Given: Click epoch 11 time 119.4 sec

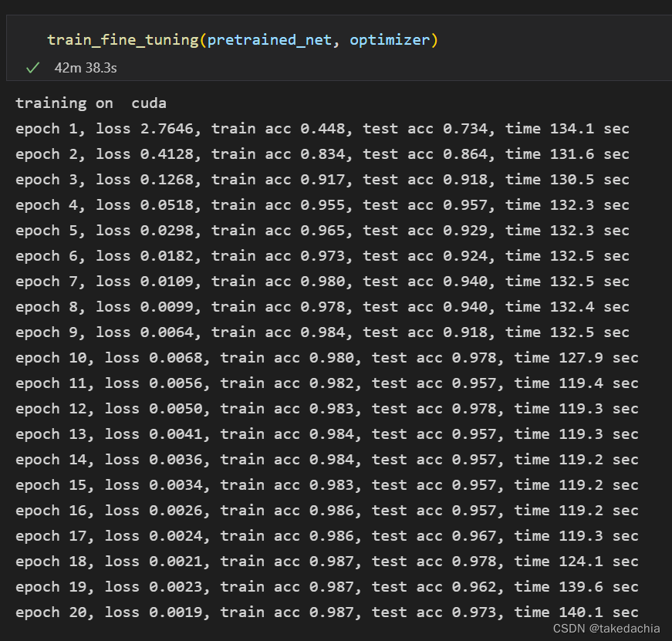Looking at the screenshot, I should 576,383.
